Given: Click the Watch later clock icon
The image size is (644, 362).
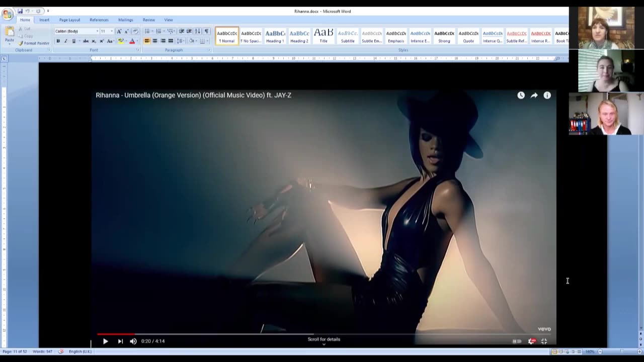Looking at the screenshot, I should [x=521, y=95].
